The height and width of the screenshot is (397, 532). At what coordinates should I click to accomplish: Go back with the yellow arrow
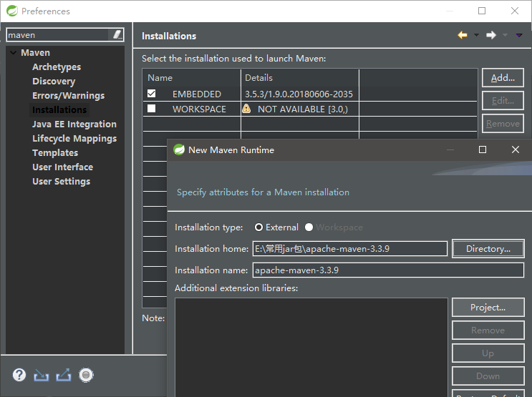click(463, 35)
